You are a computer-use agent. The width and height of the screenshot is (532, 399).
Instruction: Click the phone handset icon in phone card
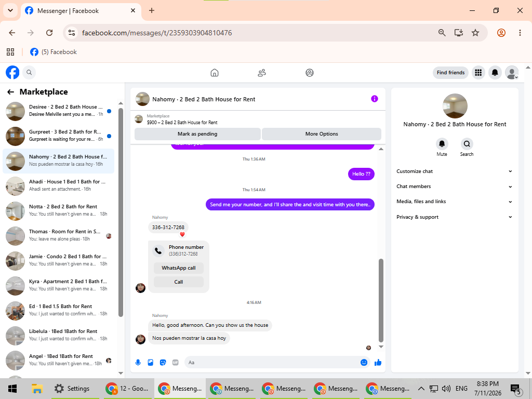[158, 251]
